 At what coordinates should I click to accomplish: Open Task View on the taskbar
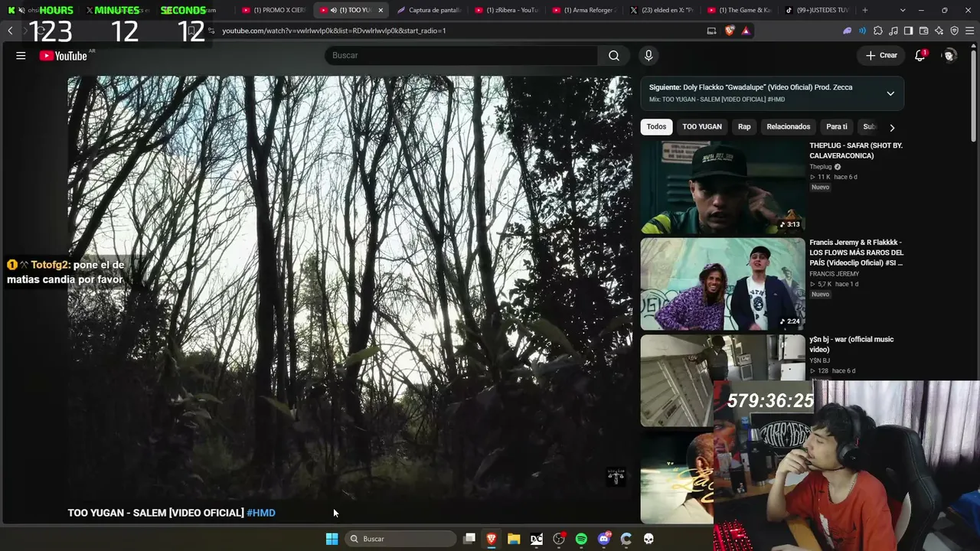coord(469,539)
